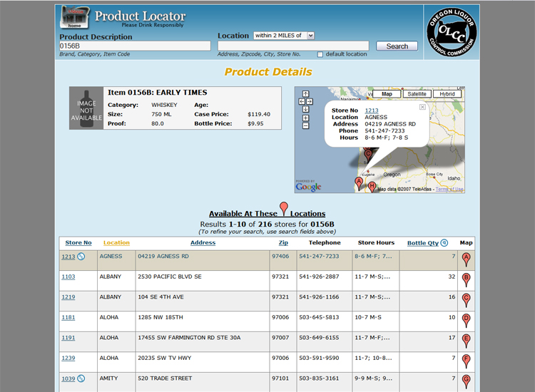Show ALOHA 1285 NW 185th store via marker D
535x392 pixels.
[466, 321]
